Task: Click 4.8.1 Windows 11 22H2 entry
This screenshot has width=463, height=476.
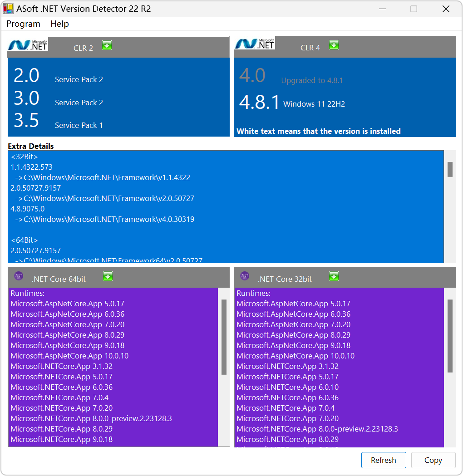Action: pyautogui.click(x=292, y=102)
